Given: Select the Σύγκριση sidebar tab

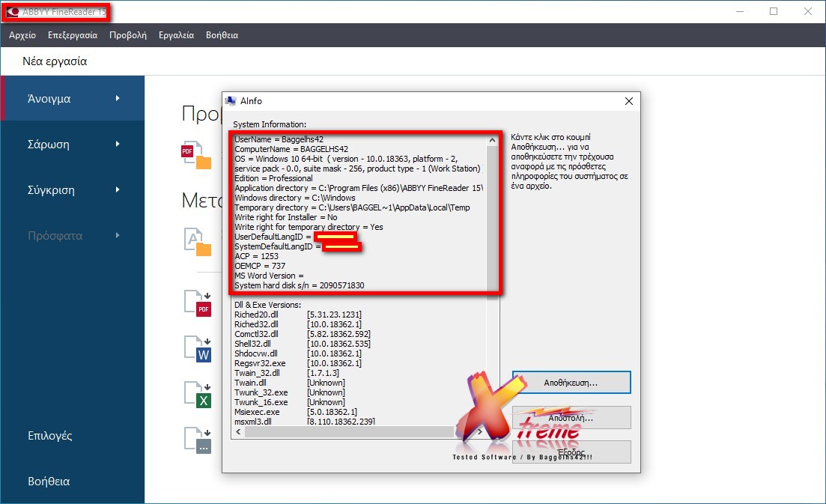Looking at the screenshot, I should (73, 190).
